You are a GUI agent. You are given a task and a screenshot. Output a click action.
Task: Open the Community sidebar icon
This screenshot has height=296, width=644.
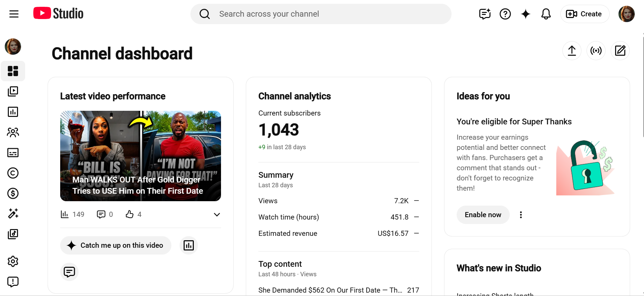pyautogui.click(x=13, y=132)
